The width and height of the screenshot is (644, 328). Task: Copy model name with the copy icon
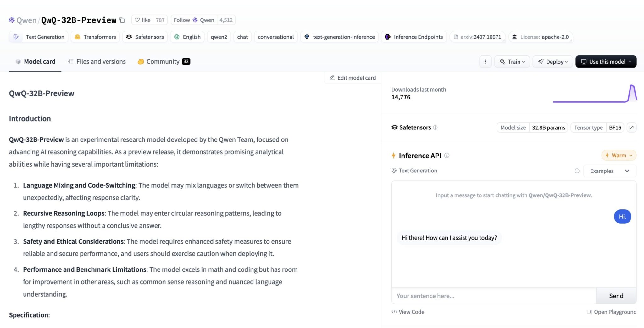click(x=122, y=20)
